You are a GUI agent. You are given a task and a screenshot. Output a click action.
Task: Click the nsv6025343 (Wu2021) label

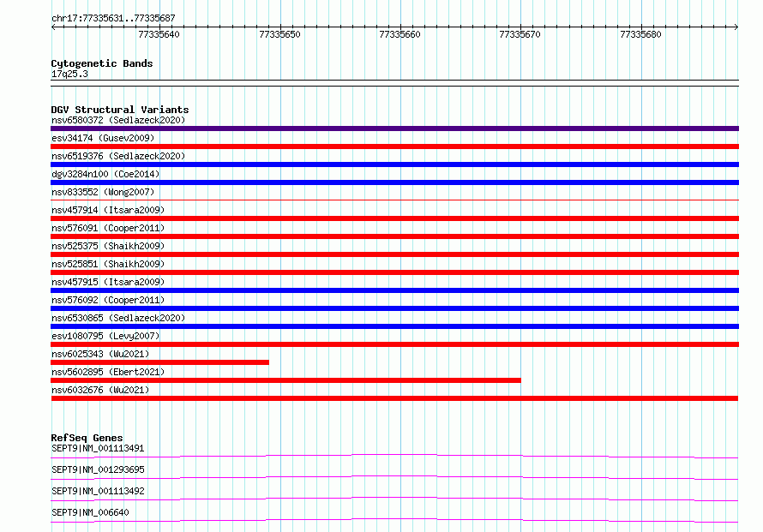click(x=100, y=354)
